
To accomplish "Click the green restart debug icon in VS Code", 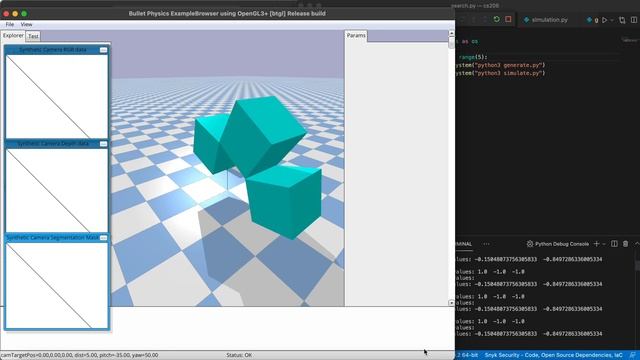I will (496, 19).
